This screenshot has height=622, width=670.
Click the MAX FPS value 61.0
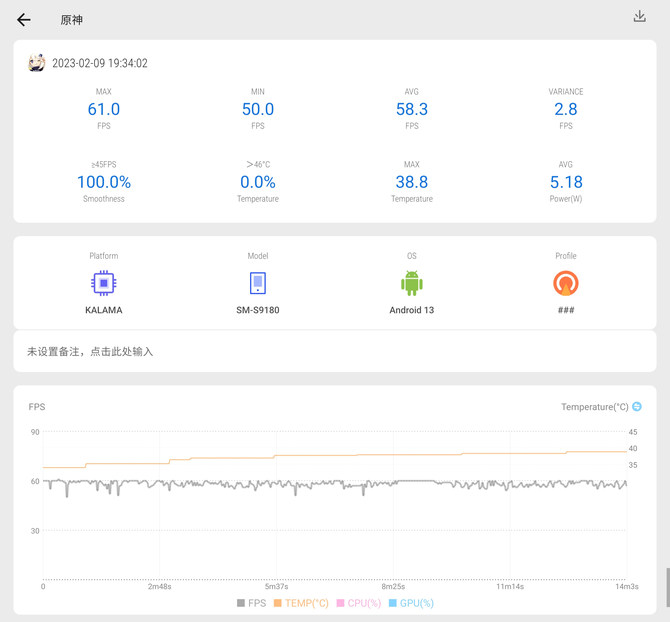pyautogui.click(x=103, y=109)
